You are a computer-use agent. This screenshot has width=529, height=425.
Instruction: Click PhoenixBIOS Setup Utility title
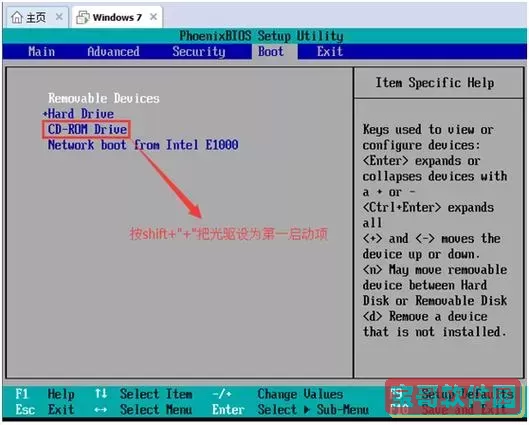click(x=261, y=36)
